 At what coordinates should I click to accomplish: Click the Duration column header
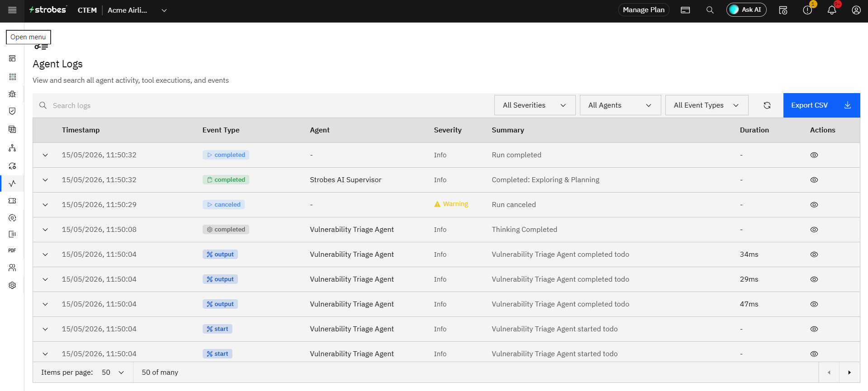754,130
